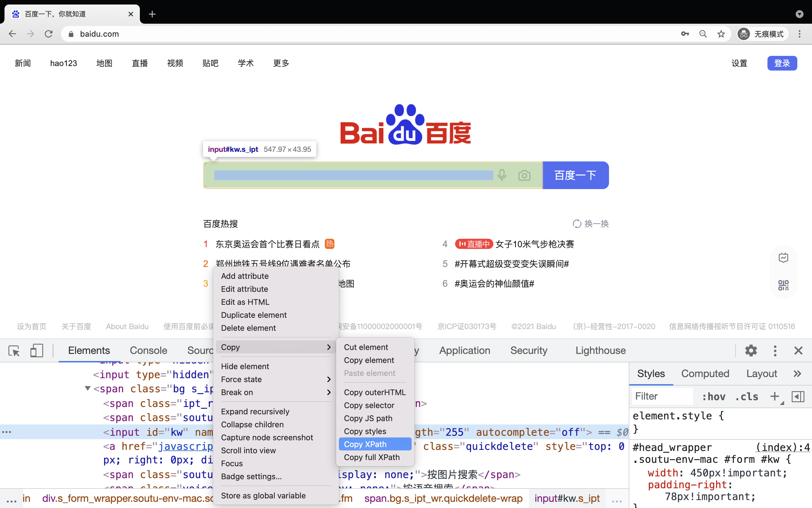This screenshot has width=812, height=508.
Task: Click the 换一换 refresh icon
Action: coord(577,224)
